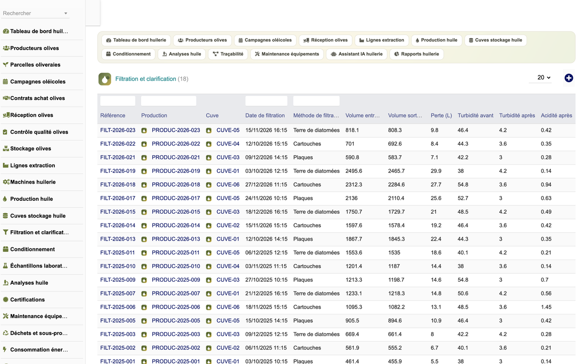Click the Filtration et clarification funnel icon
This screenshot has width=588, height=364.
pyautogui.click(x=6, y=232)
